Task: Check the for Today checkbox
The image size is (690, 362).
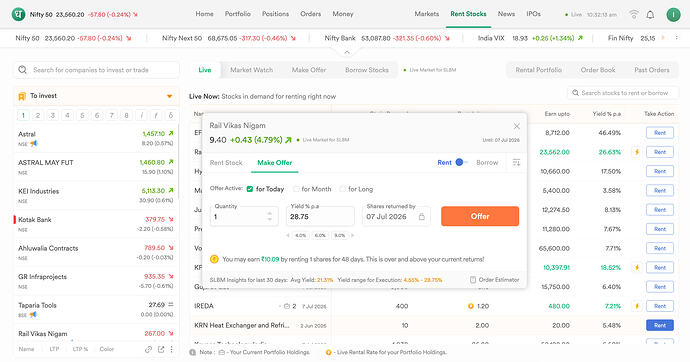Action: click(x=250, y=189)
